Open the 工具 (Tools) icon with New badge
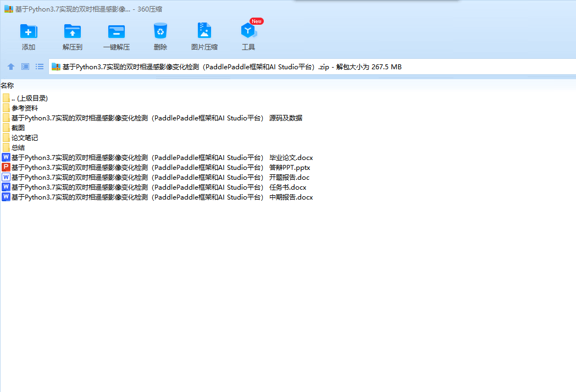This screenshot has height=392, width=576. (x=248, y=30)
